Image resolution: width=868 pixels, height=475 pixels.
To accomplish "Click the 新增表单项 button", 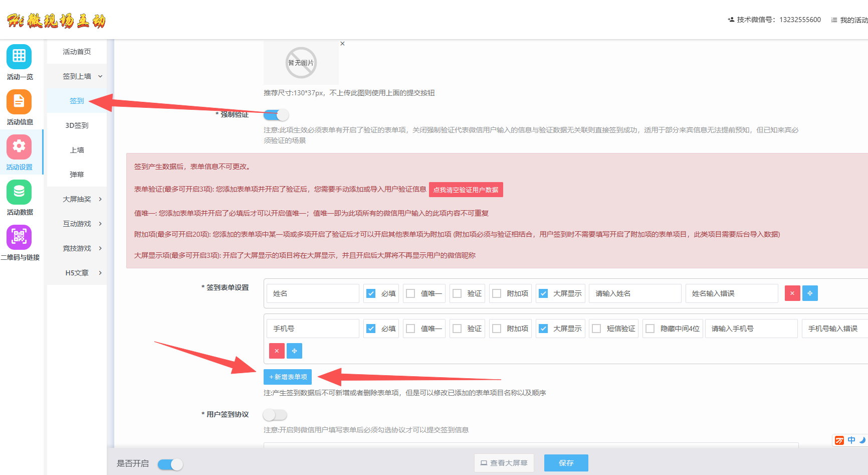I will 288,377.
